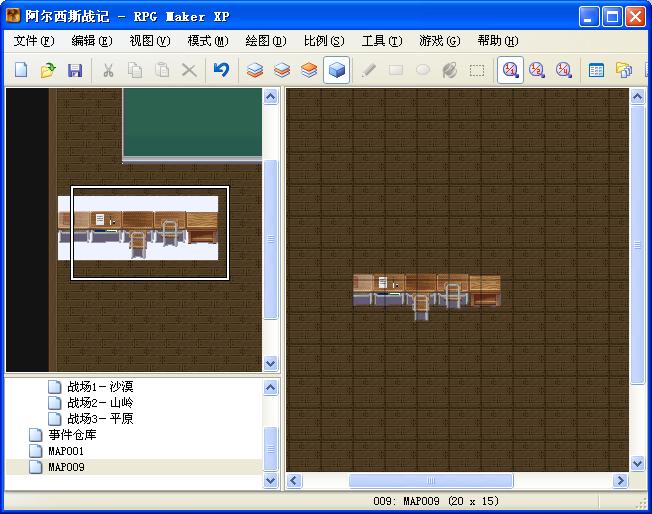Image resolution: width=652 pixels, height=514 pixels.
Task: Select 事件仓库 in the map tree
Action: pyautogui.click(x=72, y=435)
